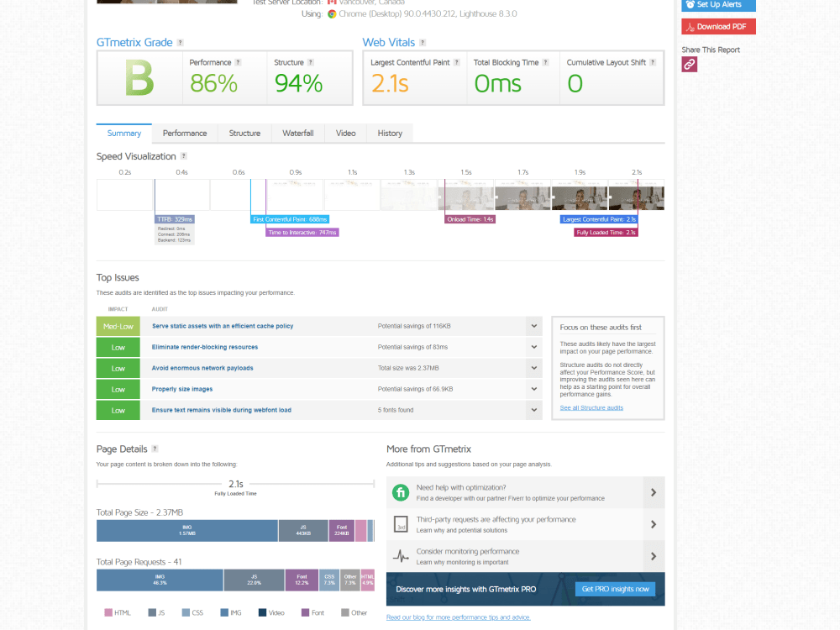Image resolution: width=840 pixels, height=630 pixels.
Task: Click Font legend color swatch
Action: coord(306,613)
